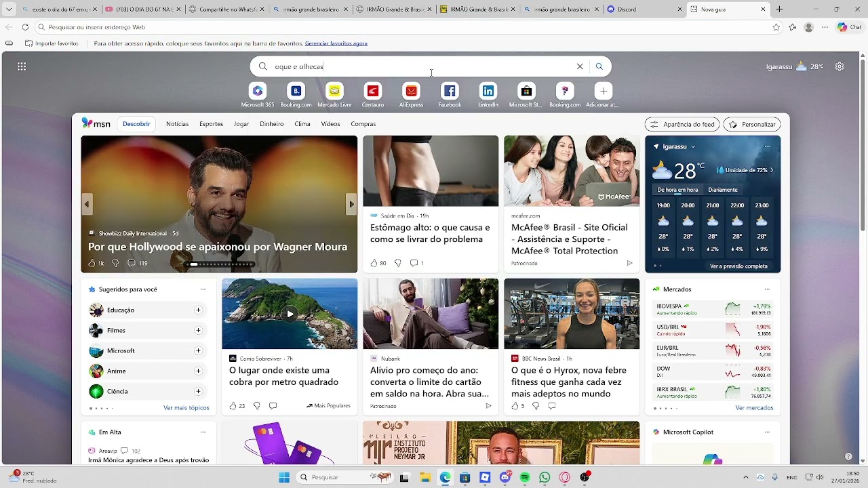Click the add shortcut plus tile

click(604, 91)
